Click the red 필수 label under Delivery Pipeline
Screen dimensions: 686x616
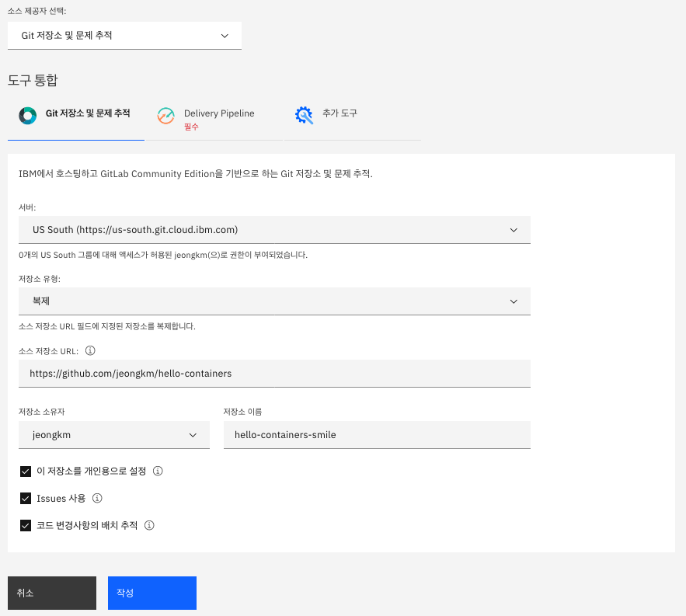(191, 127)
